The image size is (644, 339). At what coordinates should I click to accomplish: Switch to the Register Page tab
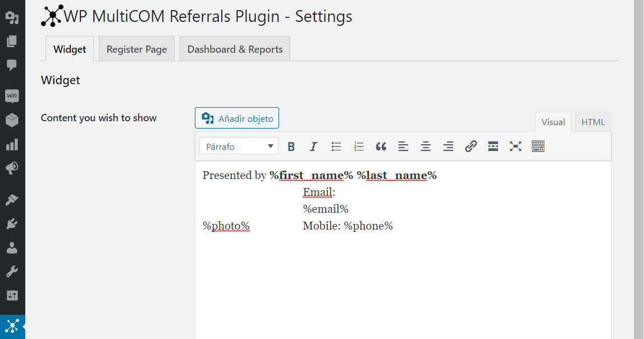137,49
